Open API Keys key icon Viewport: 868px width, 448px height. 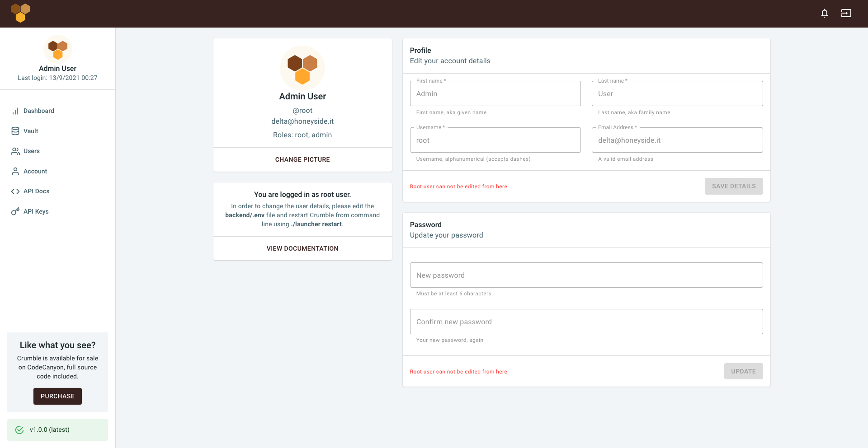pos(15,211)
